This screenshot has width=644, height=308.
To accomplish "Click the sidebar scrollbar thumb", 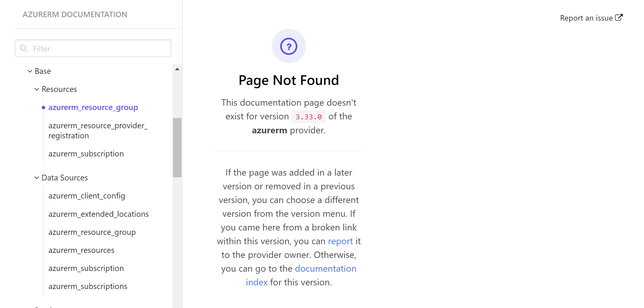I will click(177, 147).
